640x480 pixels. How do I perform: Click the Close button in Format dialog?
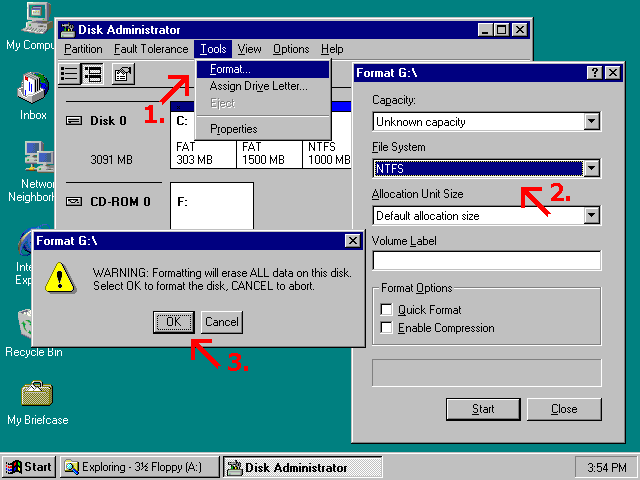564,409
